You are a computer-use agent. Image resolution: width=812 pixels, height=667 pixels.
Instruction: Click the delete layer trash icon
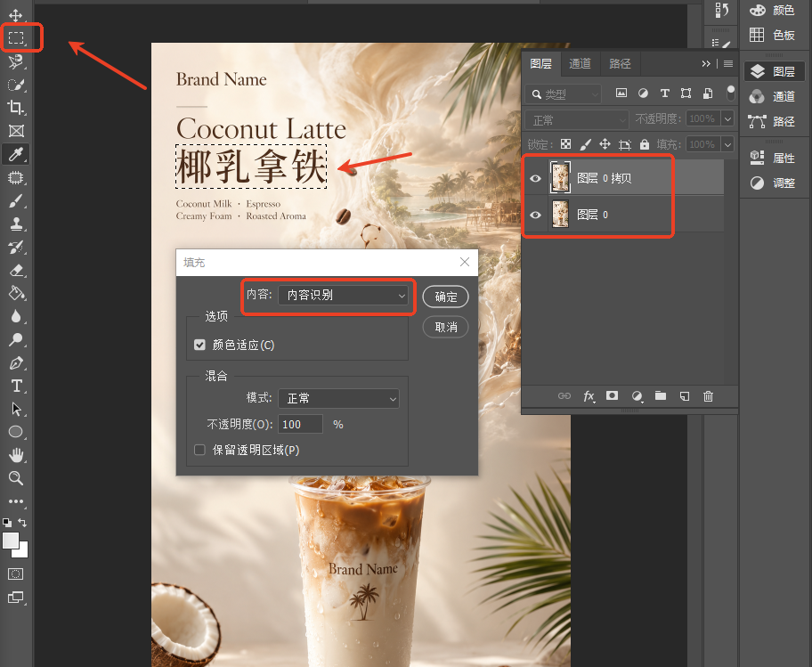(708, 396)
